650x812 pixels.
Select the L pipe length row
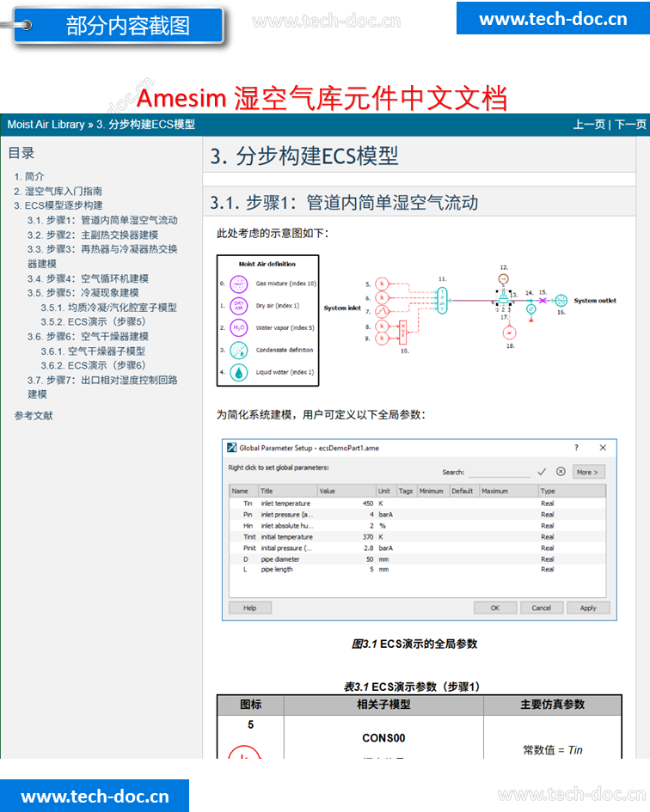coord(417,570)
